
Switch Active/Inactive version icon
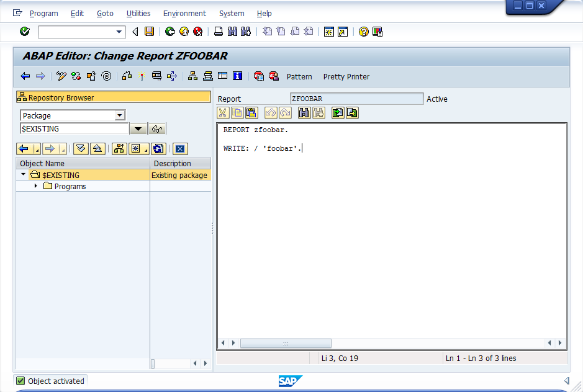pos(76,76)
